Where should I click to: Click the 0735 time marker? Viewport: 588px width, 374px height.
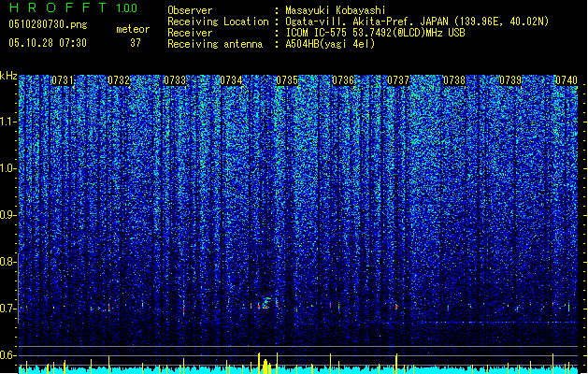click(x=287, y=80)
